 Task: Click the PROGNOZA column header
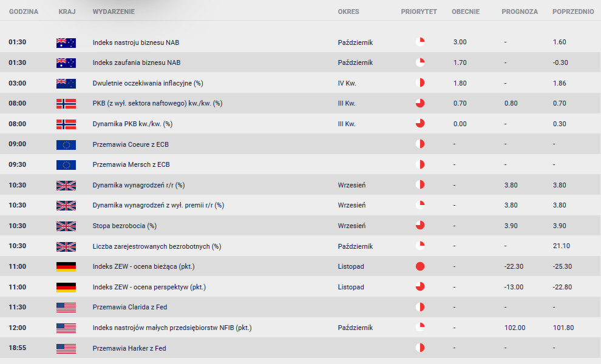click(520, 12)
